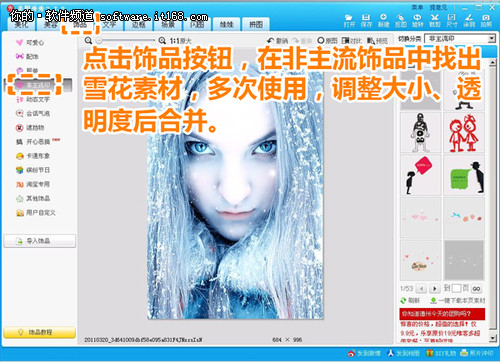
Task: Select the snowflake sticker thumbnail
Action: tap(464, 260)
